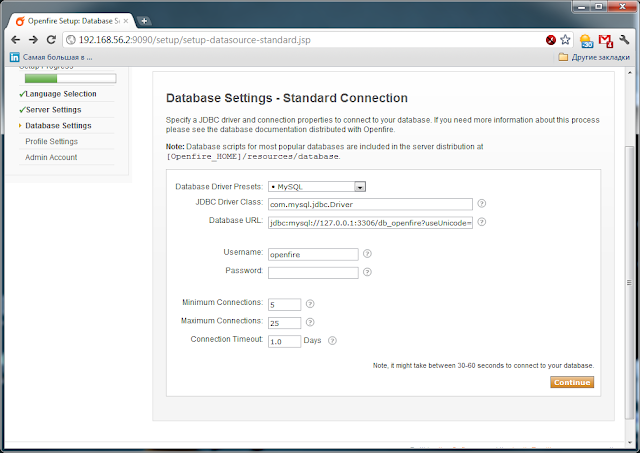Click the Days label next to timeout
Image resolution: width=640 pixels, height=453 pixels.
click(312, 340)
